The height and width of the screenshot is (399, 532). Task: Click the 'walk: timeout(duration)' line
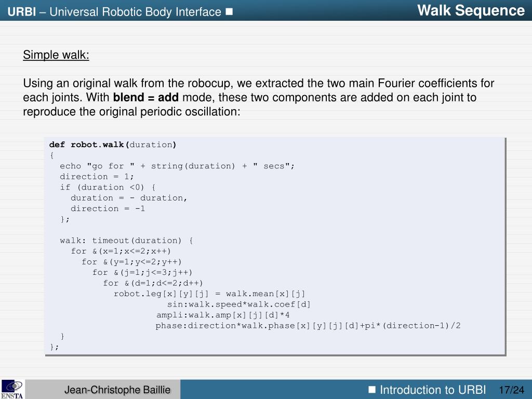127,241
